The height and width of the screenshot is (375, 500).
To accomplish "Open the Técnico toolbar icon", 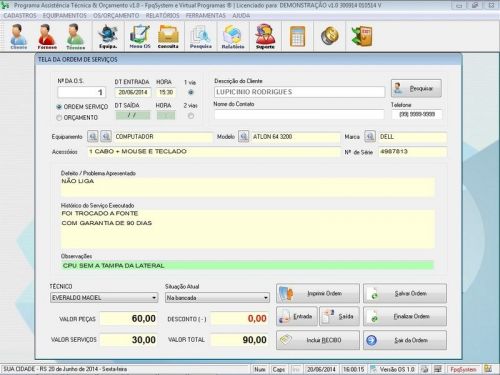I will pyautogui.click(x=75, y=36).
